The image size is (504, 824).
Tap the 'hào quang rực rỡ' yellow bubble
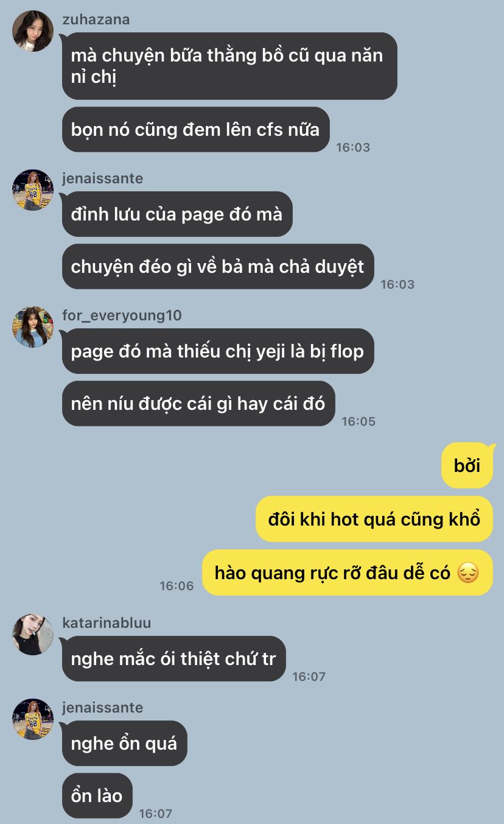pos(348,572)
